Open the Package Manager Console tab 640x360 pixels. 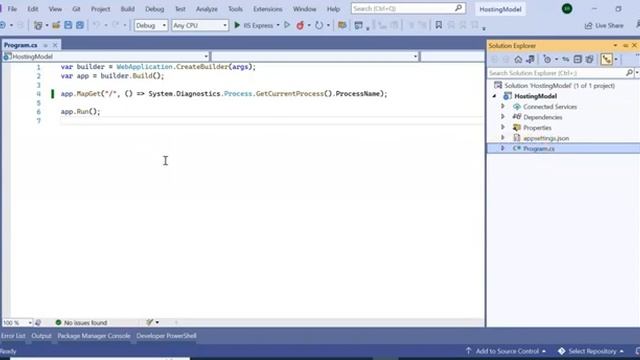click(x=94, y=336)
